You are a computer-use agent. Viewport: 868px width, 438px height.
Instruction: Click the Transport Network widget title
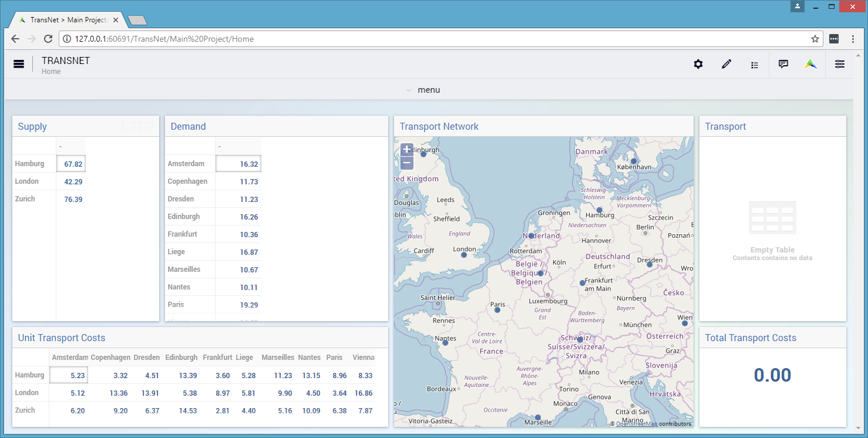click(x=439, y=126)
